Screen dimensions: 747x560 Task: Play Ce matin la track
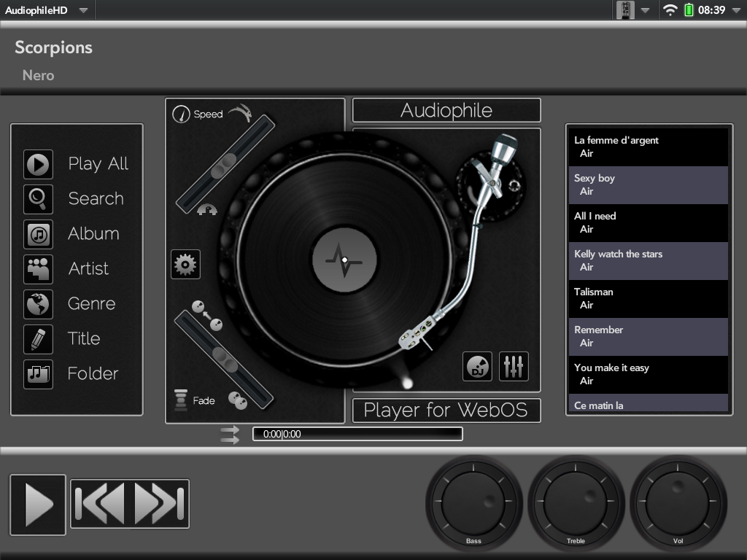pos(649,402)
